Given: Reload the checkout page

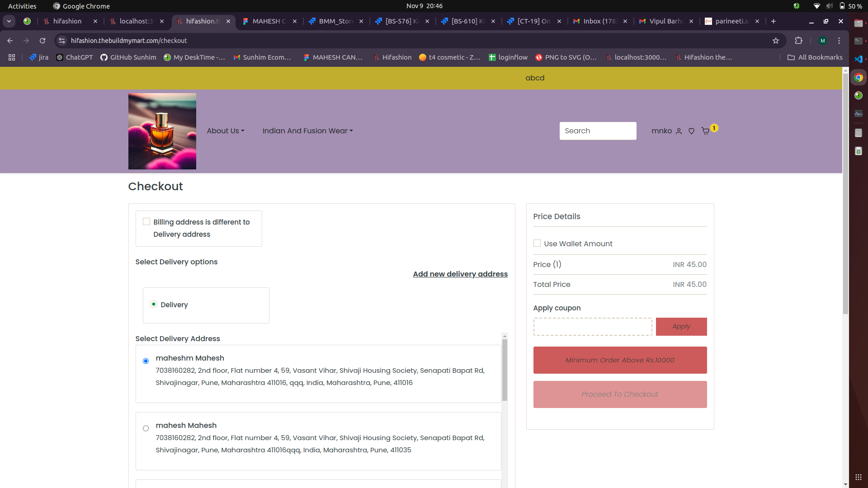Looking at the screenshot, I should point(42,41).
